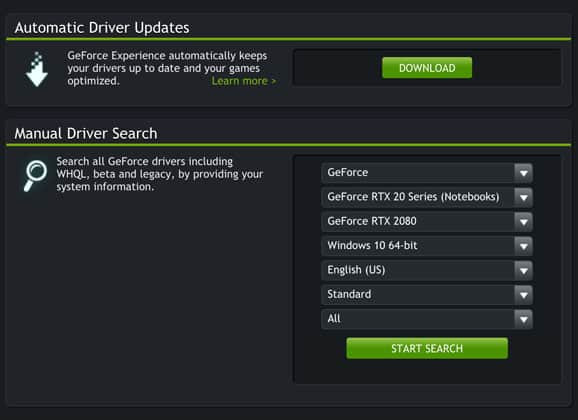Click the arrow beside GeForce RTX 20 Series (Notebooks)
This screenshot has width=578, height=420.
tap(523, 197)
